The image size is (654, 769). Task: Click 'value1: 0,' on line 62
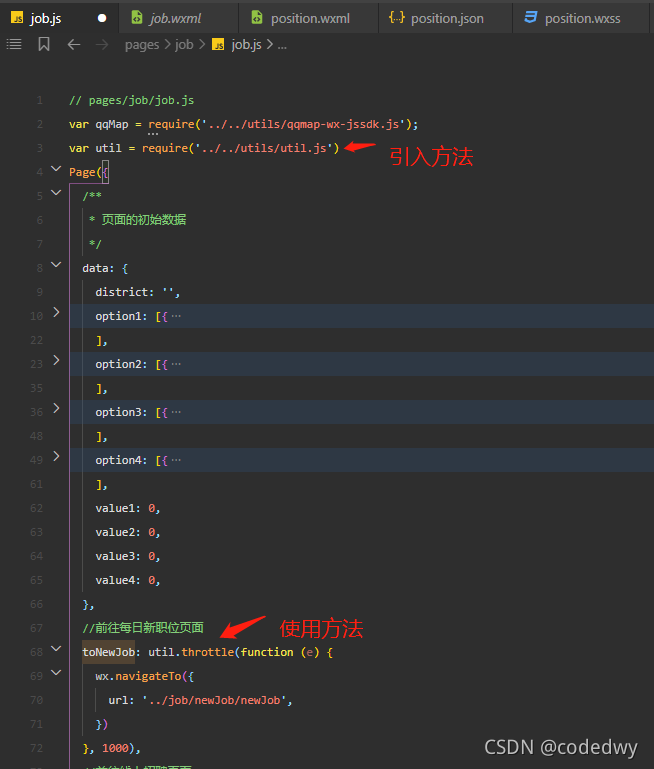pos(127,509)
